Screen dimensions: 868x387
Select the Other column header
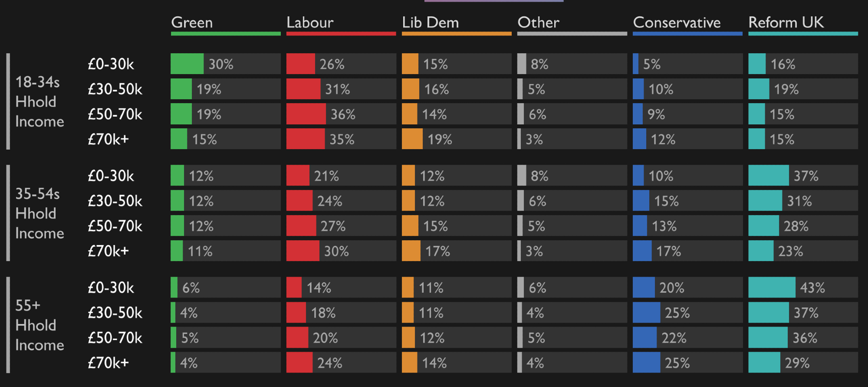pyautogui.click(x=538, y=23)
